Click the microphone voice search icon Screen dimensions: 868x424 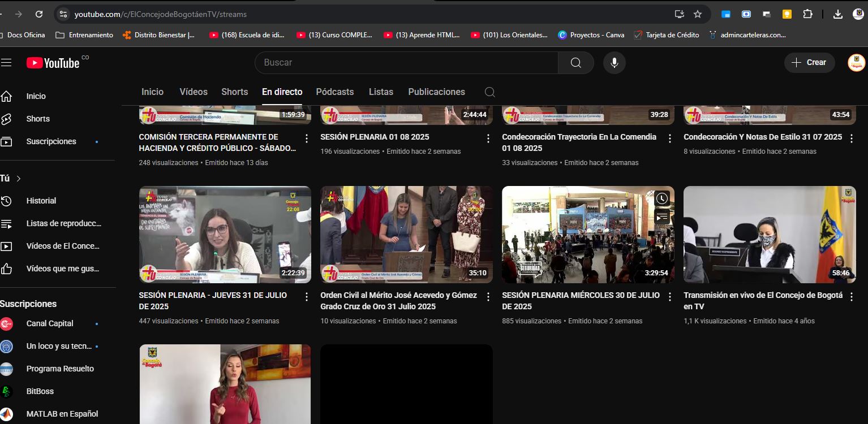pyautogui.click(x=614, y=63)
